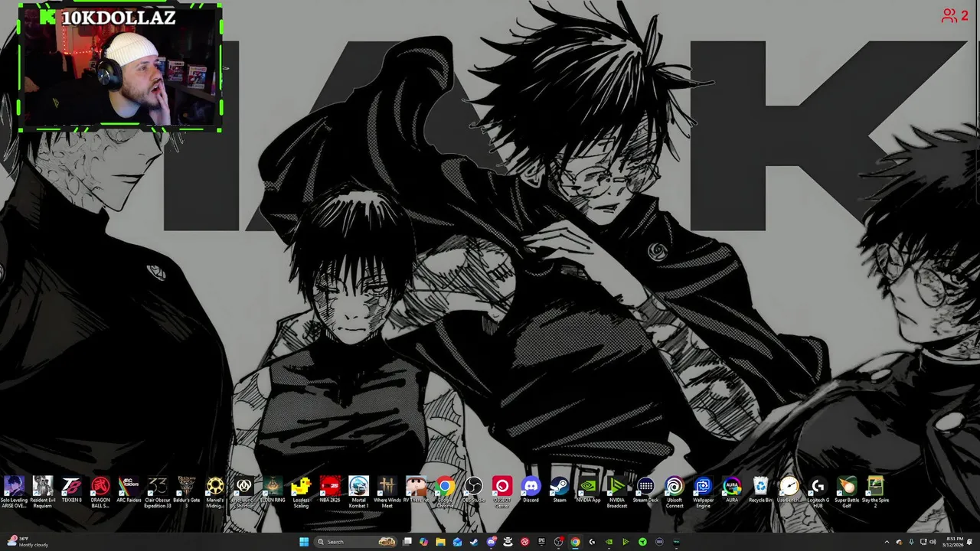Screen dimensions: 980x551
Task: Open File Explorer from the taskbar
Action: pyautogui.click(x=440, y=542)
